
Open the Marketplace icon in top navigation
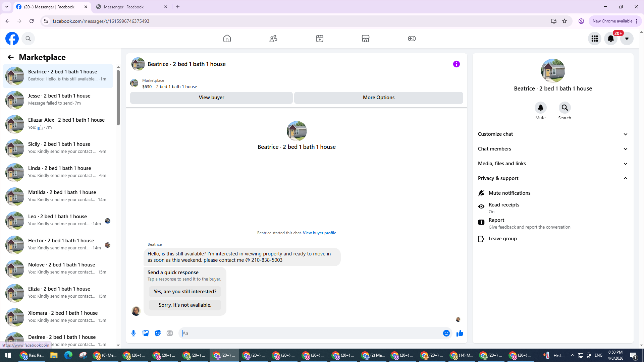[x=365, y=39]
